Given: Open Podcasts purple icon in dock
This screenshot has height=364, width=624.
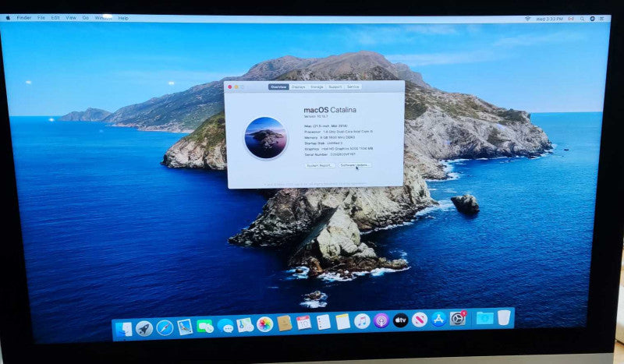Looking at the screenshot, I should pos(381,320).
